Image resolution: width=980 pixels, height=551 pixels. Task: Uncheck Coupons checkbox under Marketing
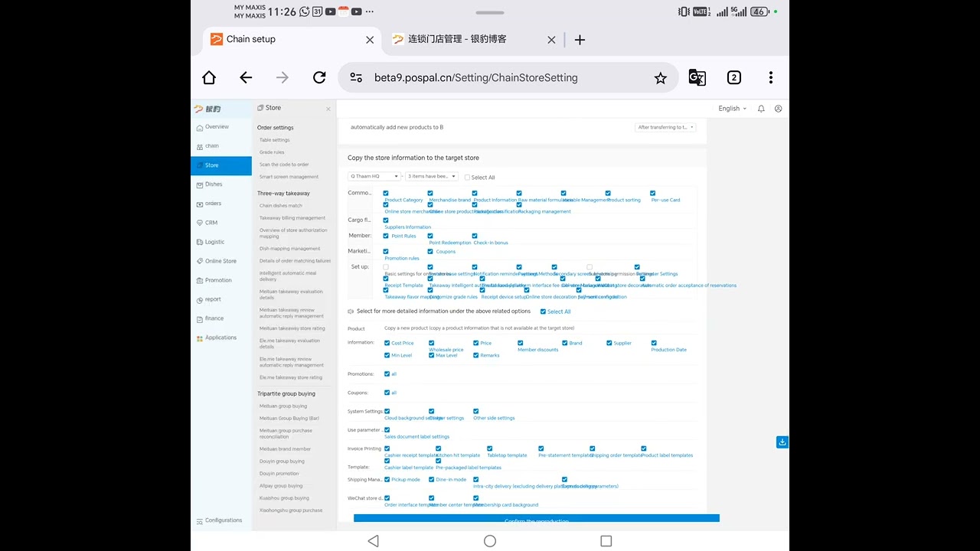click(430, 251)
